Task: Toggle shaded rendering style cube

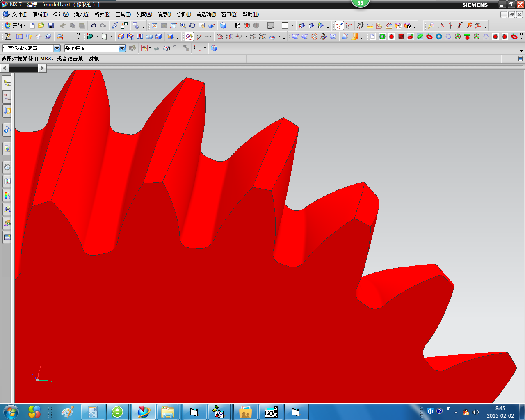Action: pos(223,25)
